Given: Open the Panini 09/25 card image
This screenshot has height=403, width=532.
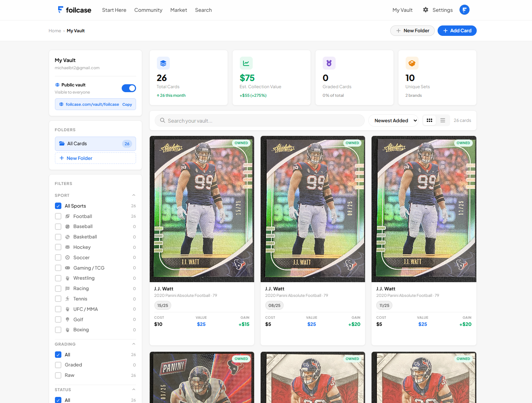Looking at the screenshot, I should pyautogui.click(x=202, y=377).
